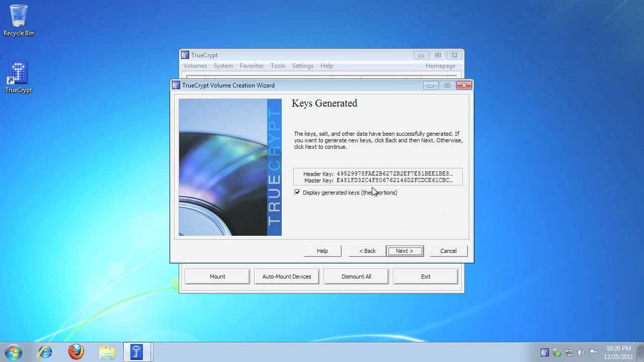
Task: Open the Action Center flag icon
Action: coord(593,352)
